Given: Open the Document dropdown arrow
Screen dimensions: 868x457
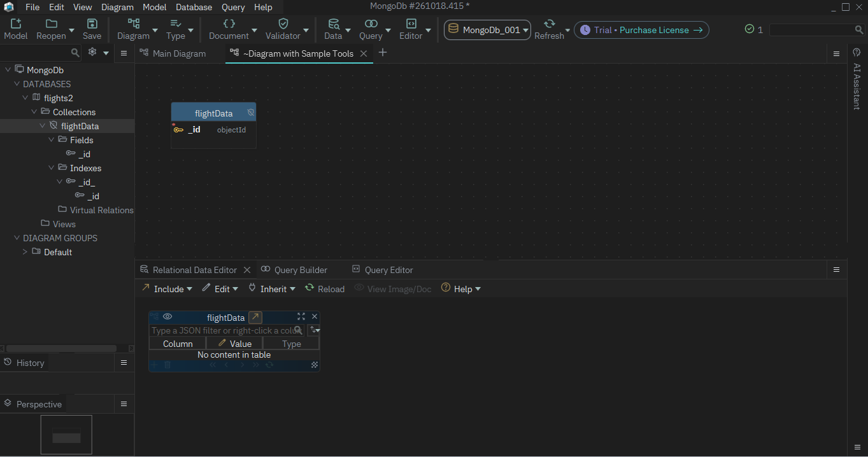Looking at the screenshot, I should pyautogui.click(x=254, y=30).
